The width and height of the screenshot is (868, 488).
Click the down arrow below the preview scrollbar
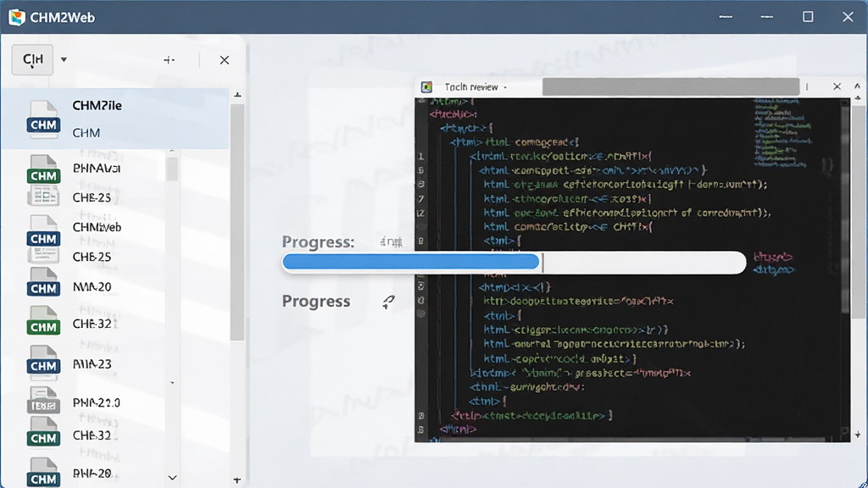point(858,435)
